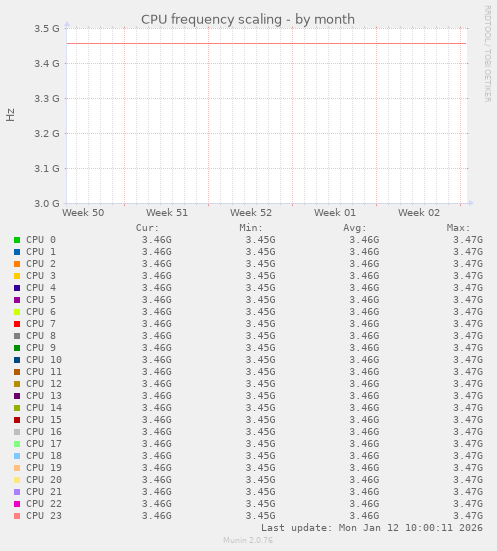497x551 pixels.
Task: Click the Max: column header
Action: pos(459,228)
